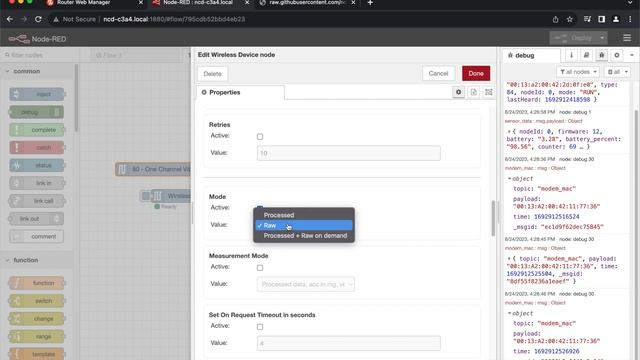
Task: Select the One Channel Vibration node on canvas
Action: (153, 169)
